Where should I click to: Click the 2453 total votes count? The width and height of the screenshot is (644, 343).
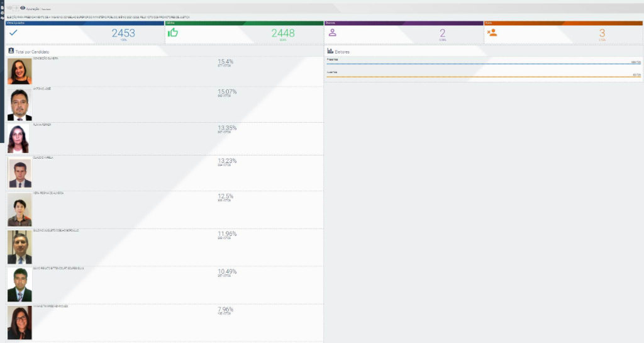pyautogui.click(x=123, y=33)
